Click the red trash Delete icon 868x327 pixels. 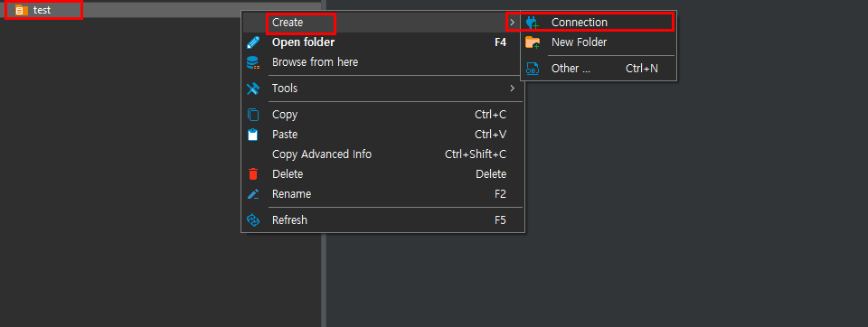253,174
